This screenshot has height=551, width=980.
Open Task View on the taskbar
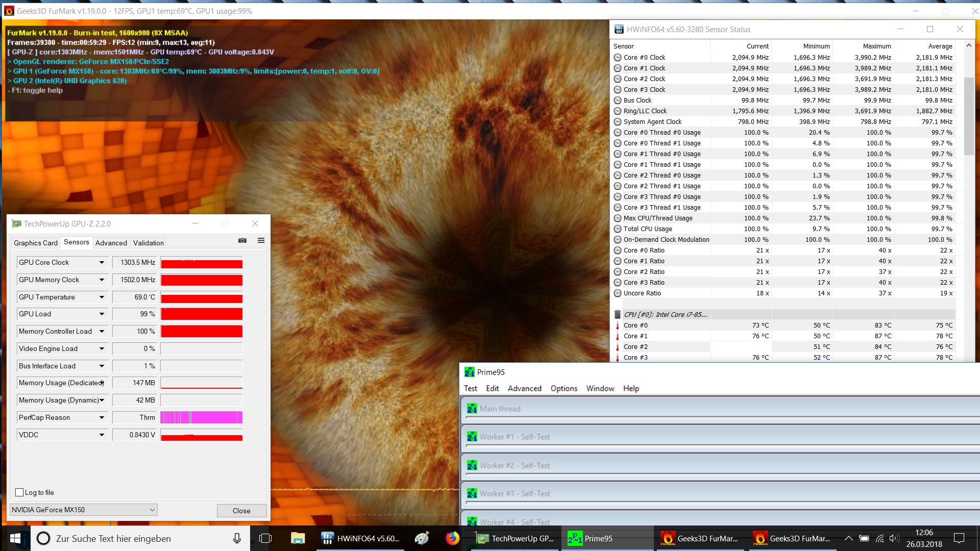pyautogui.click(x=265, y=538)
